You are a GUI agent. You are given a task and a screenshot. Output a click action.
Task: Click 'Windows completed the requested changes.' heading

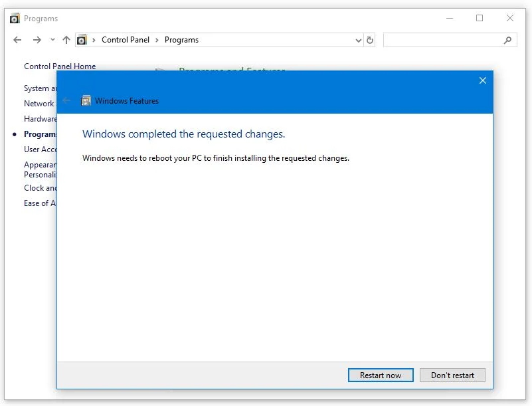pos(183,134)
